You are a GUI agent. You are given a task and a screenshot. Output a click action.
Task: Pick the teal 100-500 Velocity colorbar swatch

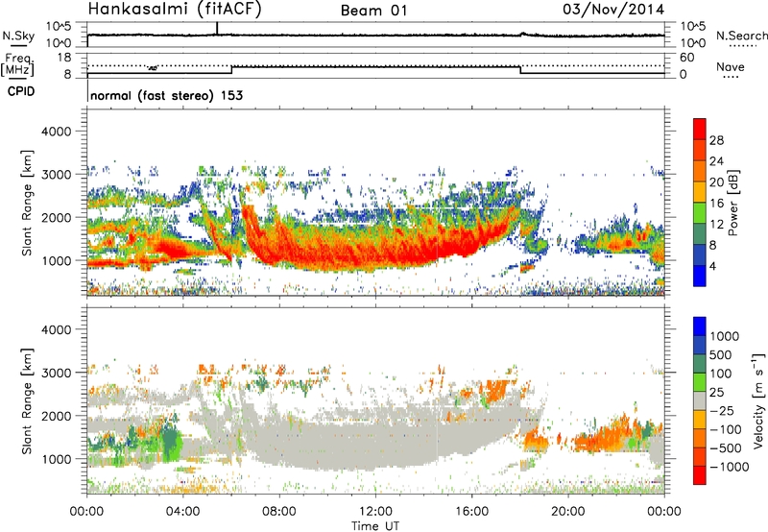700,363
